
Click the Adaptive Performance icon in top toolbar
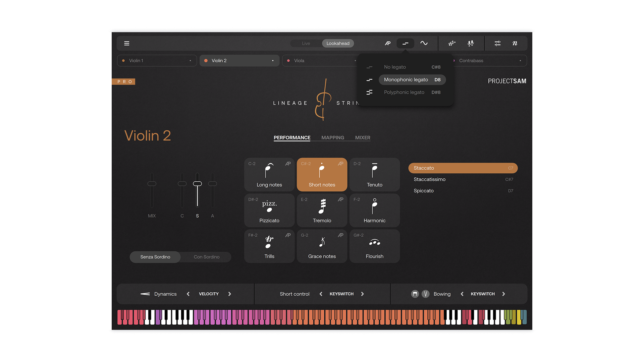coord(388,43)
